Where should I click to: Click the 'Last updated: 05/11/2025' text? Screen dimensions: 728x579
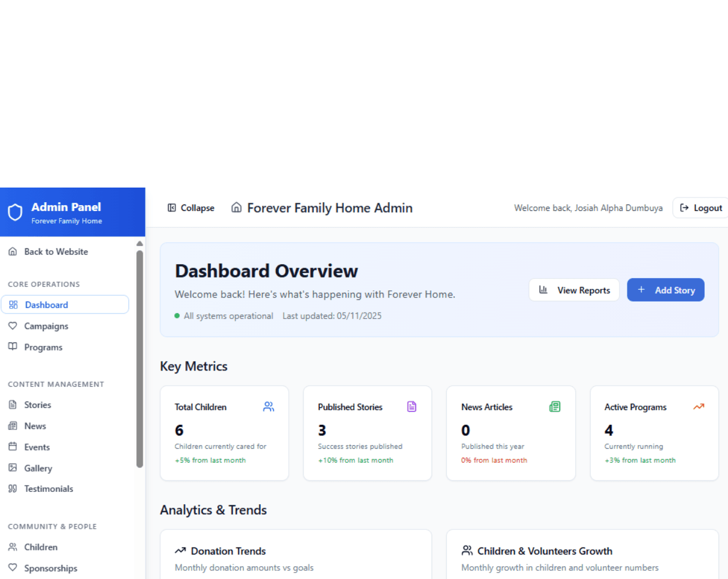[x=332, y=315]
